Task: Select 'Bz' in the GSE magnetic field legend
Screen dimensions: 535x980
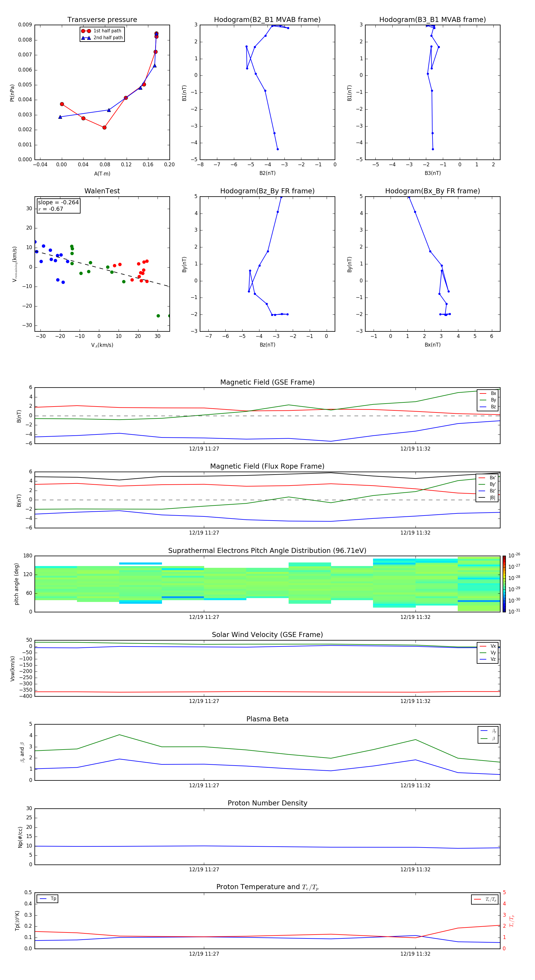Action: [488, 407]
